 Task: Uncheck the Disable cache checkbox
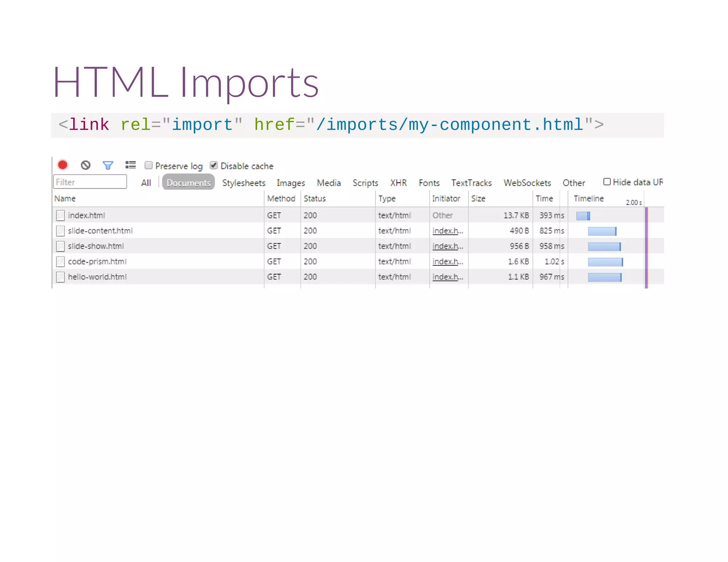pyautogui.click(x=214, y=165)
